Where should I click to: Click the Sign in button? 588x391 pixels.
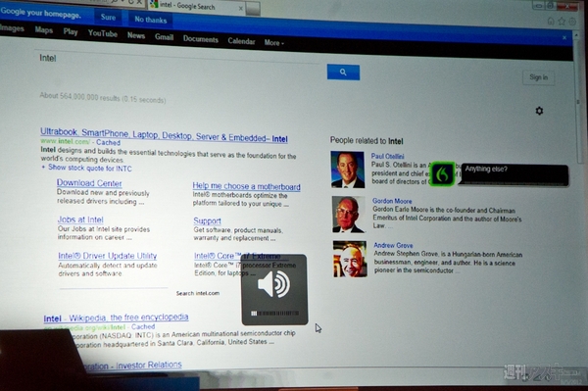(538, 77)
